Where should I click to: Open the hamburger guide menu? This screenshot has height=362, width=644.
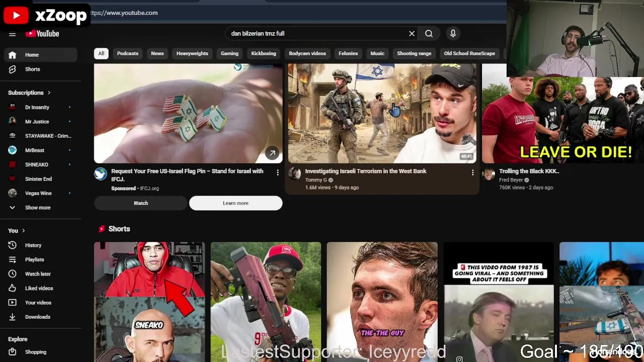(12, 34)
